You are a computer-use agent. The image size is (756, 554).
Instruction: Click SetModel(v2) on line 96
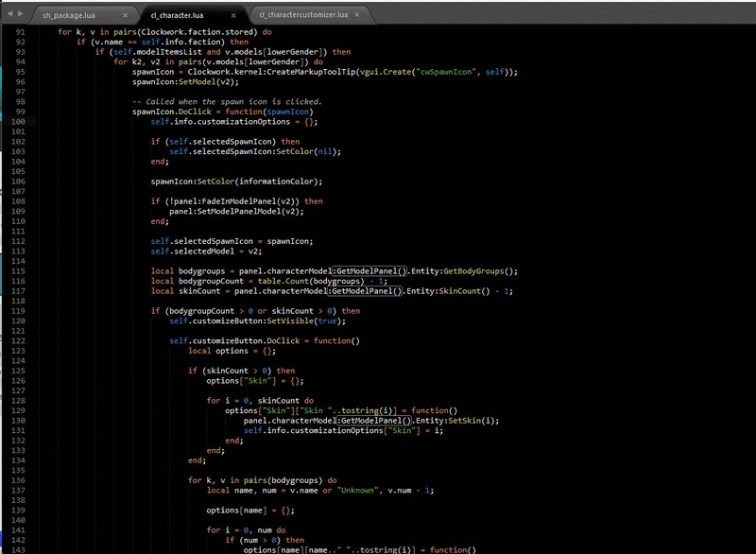coord(206,82)
